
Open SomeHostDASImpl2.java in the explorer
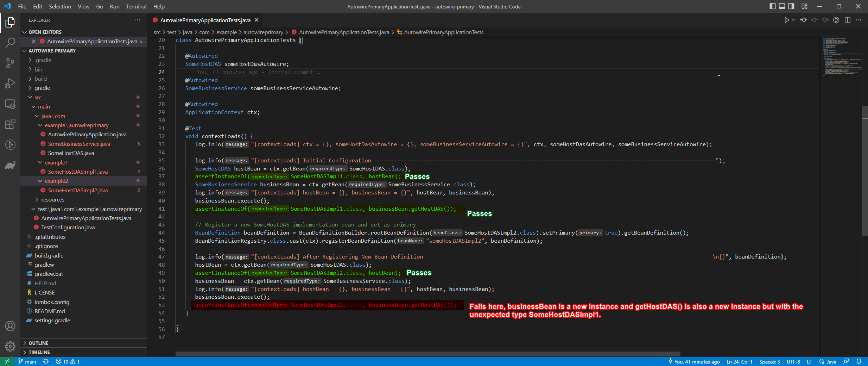coord(78,191)
